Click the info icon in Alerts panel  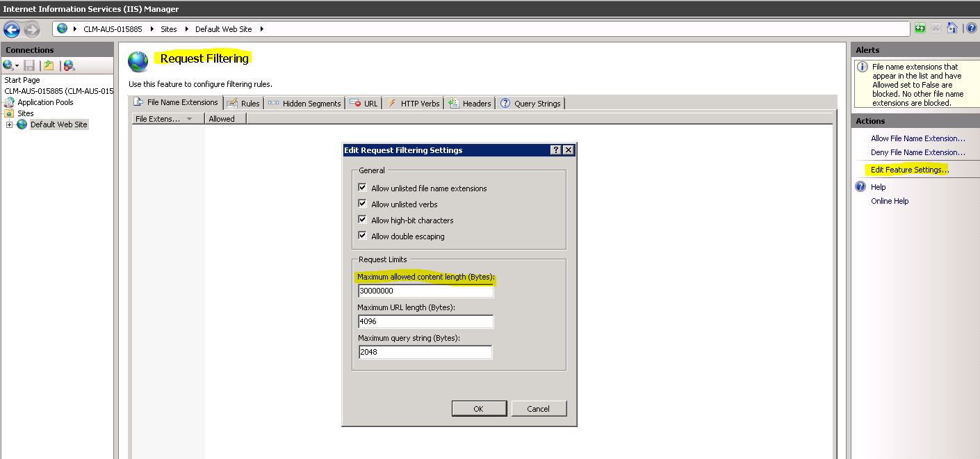click(x=863, y=67)
